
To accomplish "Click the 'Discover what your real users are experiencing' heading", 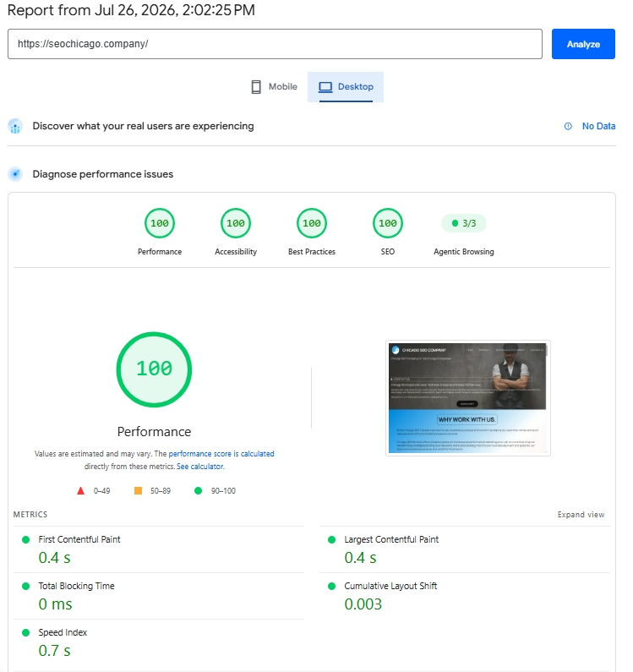I will pos(143,126).
